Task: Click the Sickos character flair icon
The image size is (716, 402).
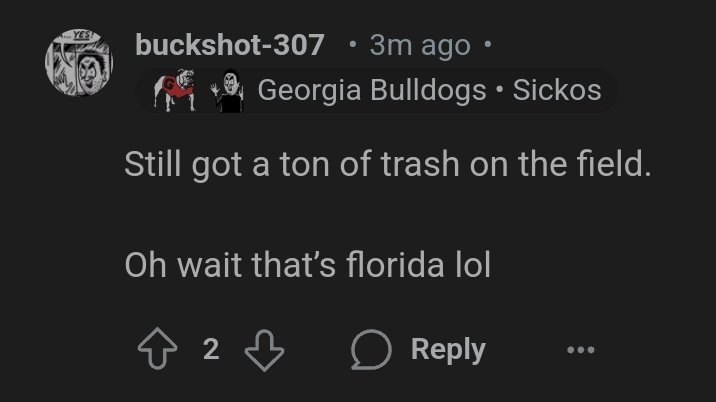Action: coord(228,91)
